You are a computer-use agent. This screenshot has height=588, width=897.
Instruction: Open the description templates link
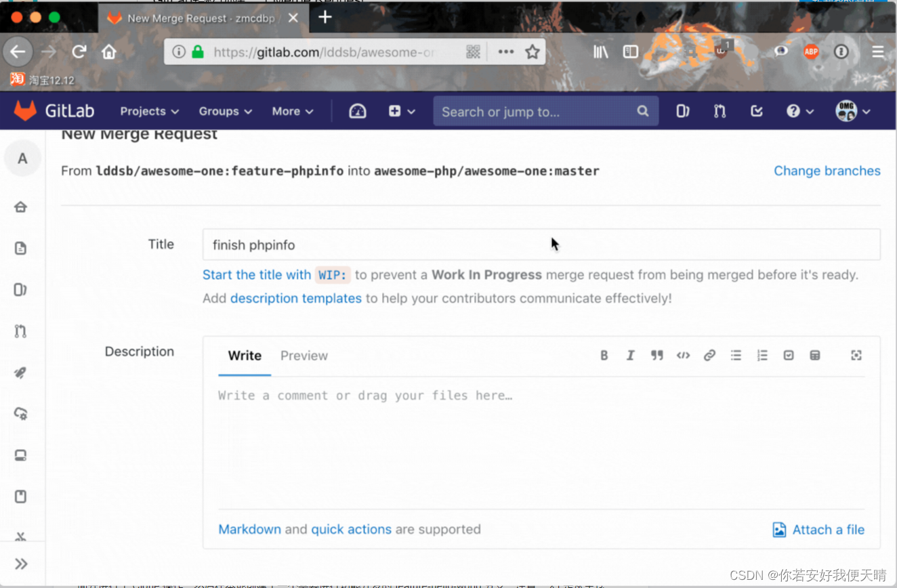coord(296,298)
